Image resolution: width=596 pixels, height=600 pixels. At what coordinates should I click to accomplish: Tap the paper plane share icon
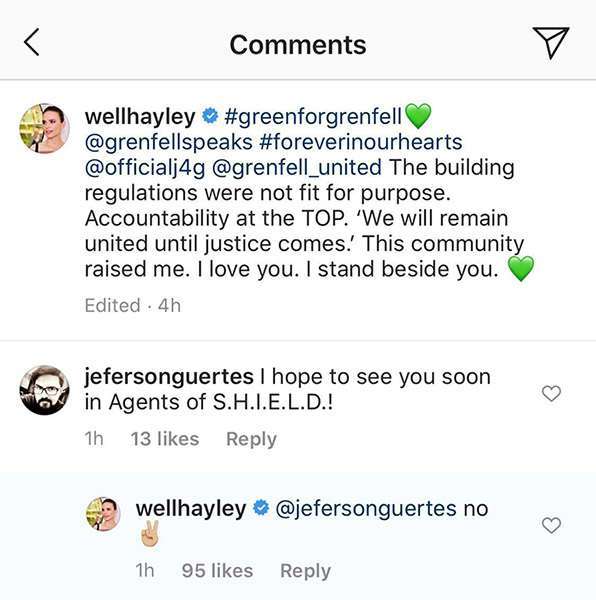pyautogui.click(x=551, y=42)
